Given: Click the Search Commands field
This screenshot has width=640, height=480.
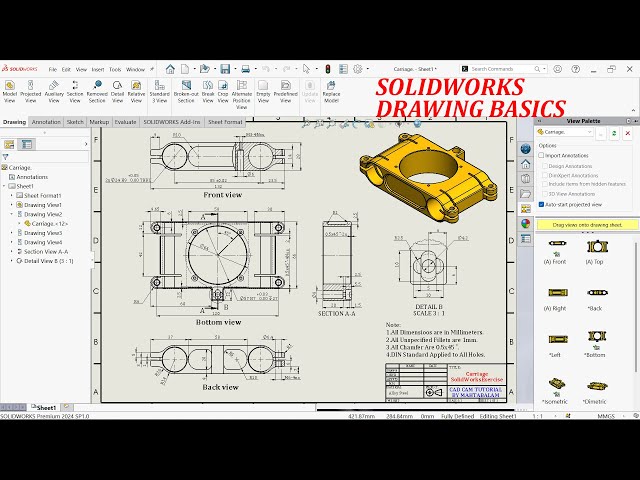Looking at the screenshot, I should click(503, 69).
